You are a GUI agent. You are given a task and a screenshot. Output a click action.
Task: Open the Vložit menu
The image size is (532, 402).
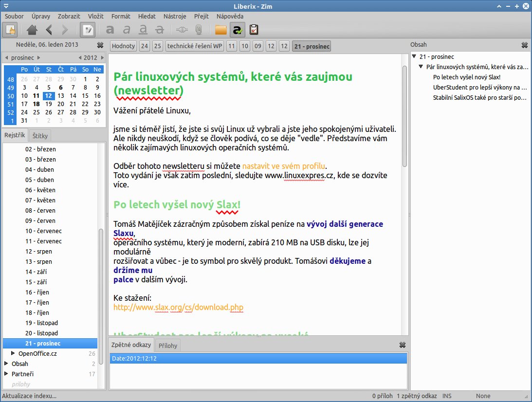click(x=96, y=16)
